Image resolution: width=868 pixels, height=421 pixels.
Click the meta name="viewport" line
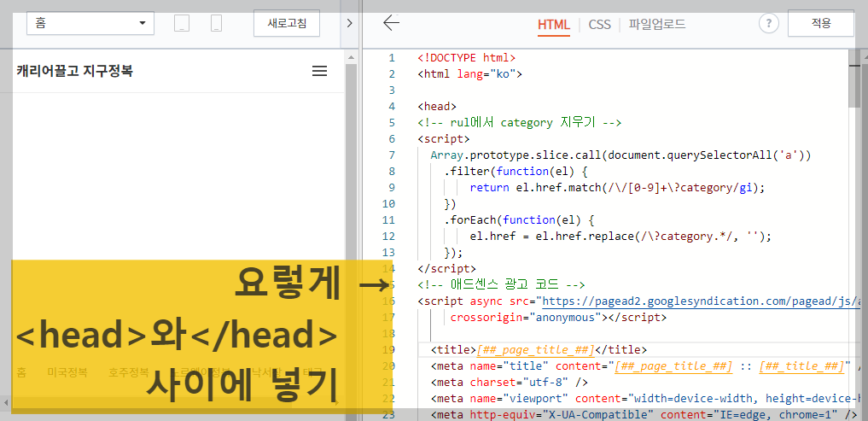coord(647,398)
